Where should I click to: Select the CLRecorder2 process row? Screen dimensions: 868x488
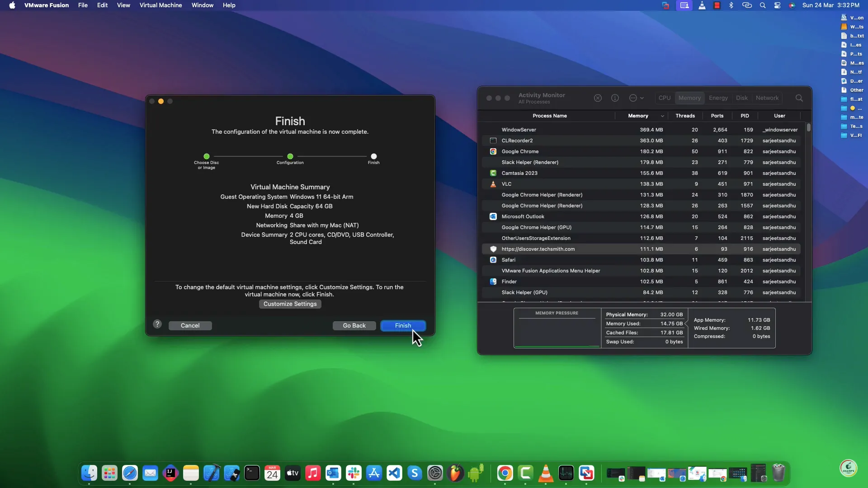coord(641,141)
